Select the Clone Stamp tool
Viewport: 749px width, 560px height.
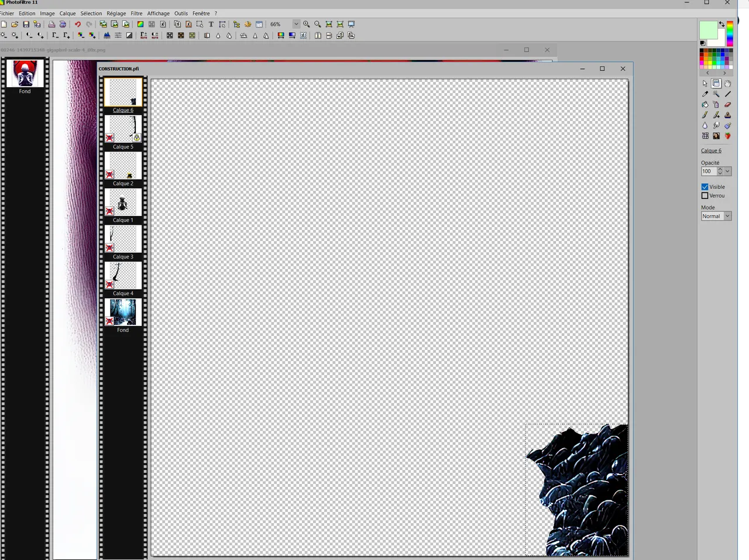[x=727, y=115]
